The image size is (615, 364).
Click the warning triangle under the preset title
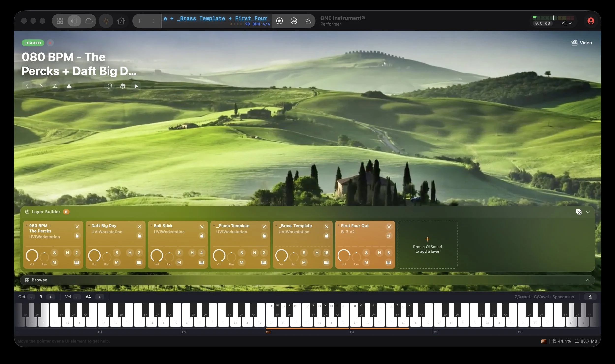[x=69, y=86]
